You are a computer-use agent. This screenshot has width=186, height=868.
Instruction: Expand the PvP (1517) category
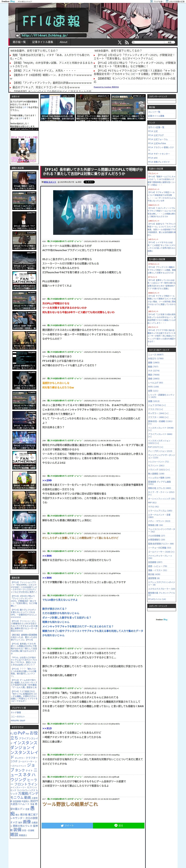[162, 447]
